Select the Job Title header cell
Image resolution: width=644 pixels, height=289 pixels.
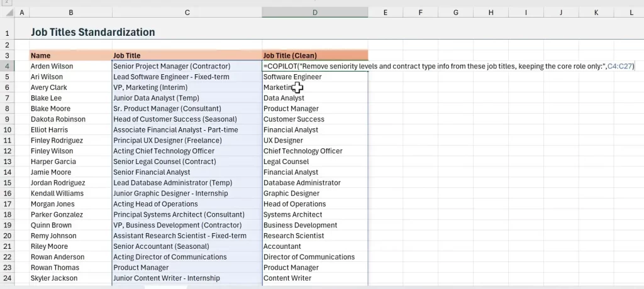pos(187,55)
